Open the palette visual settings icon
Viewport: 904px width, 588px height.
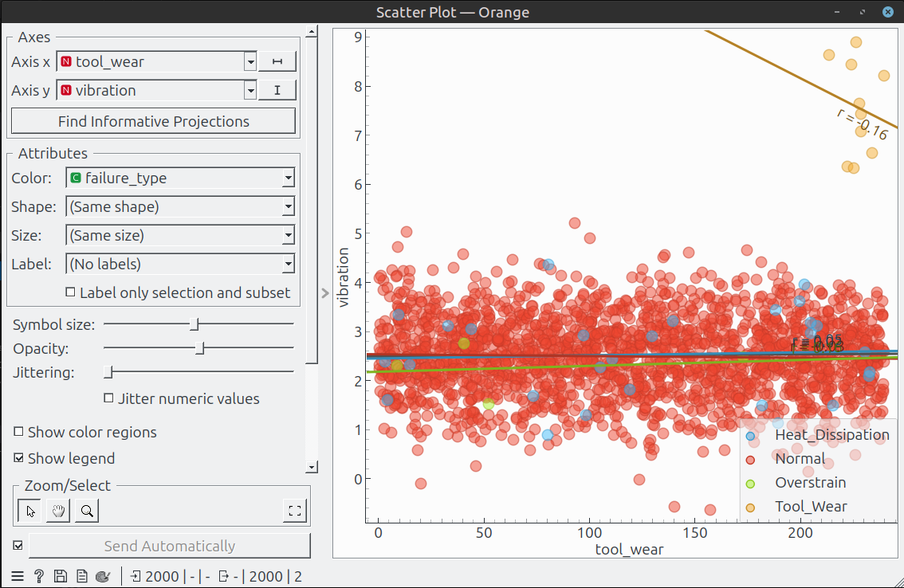pos(103,576)
